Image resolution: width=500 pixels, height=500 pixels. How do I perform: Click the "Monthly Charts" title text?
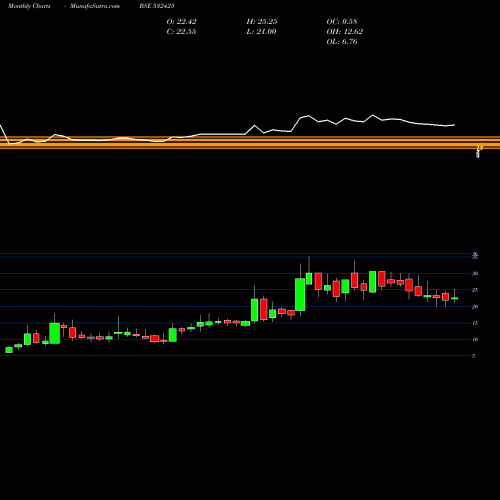(x=29, y=6)
